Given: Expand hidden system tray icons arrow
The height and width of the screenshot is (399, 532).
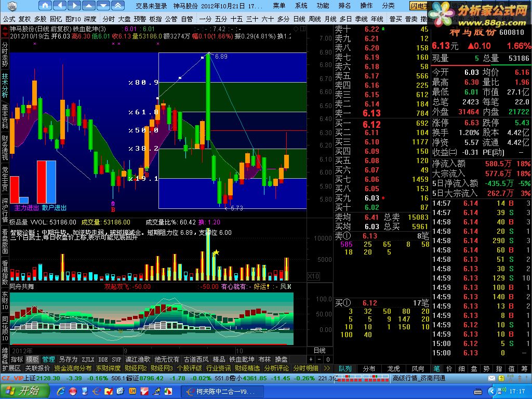Looking at the screenshot, I should [x=492, y=392].
